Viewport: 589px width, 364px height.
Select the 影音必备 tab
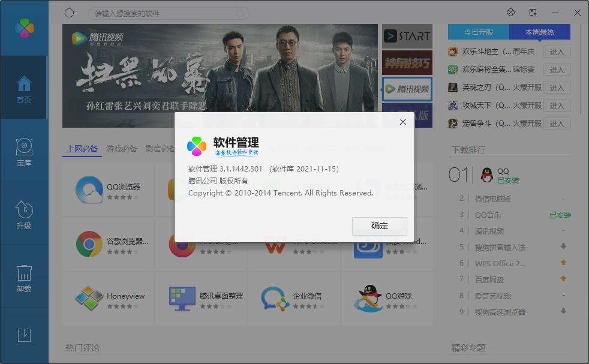pos(160,149)
